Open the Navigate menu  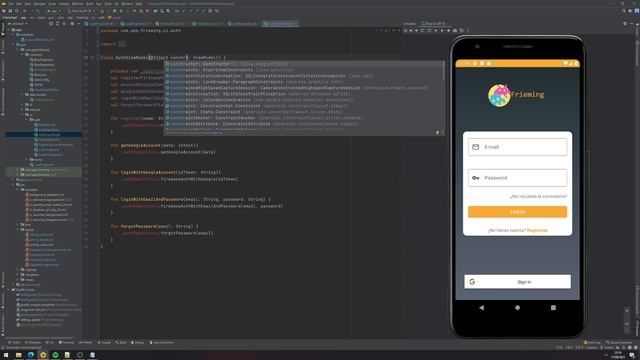pos(40,4)
